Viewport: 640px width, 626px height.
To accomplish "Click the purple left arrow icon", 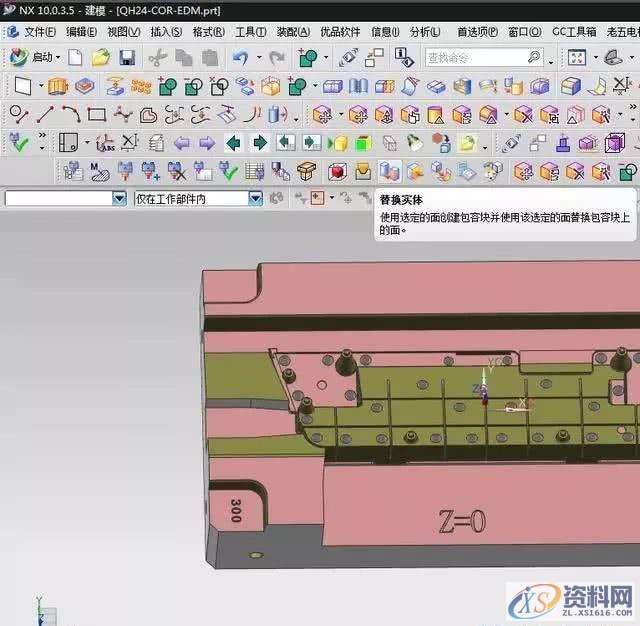I will click(x=182, y=143).
